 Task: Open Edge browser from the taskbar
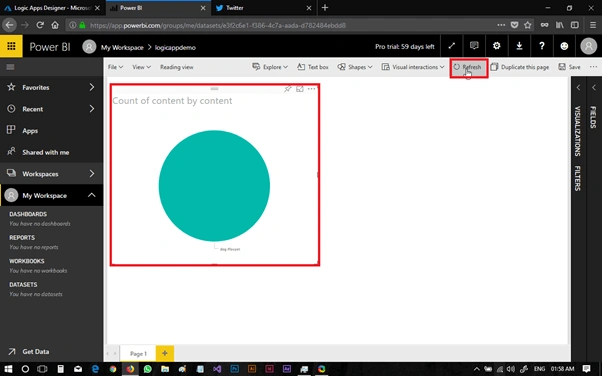click(95, 369)
